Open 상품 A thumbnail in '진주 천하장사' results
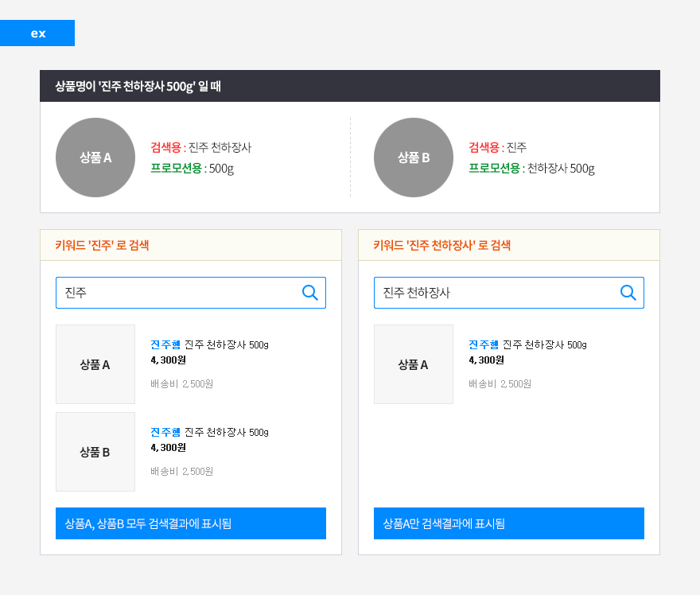 point(414,364)
